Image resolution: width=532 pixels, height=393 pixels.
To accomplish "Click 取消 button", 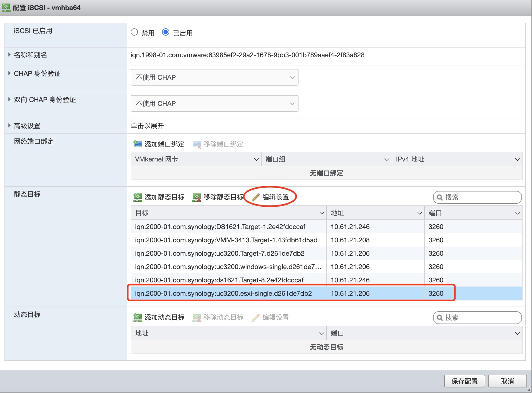I will pyautogui.click(x=507, y=381).
